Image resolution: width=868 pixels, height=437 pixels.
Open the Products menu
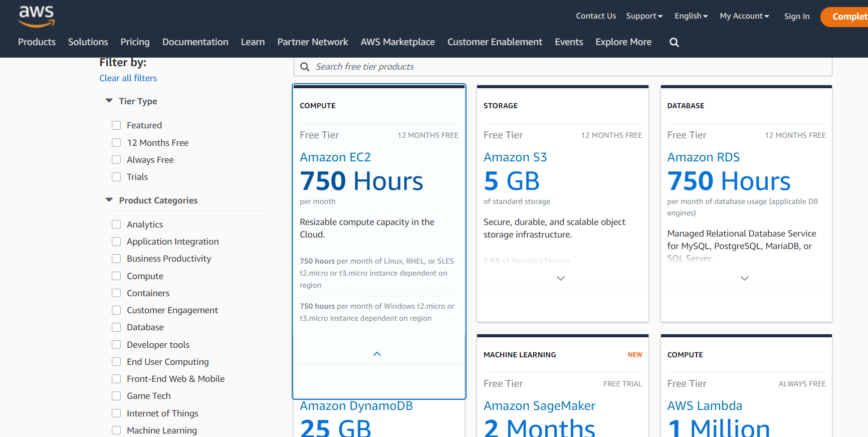coord(37,42)
